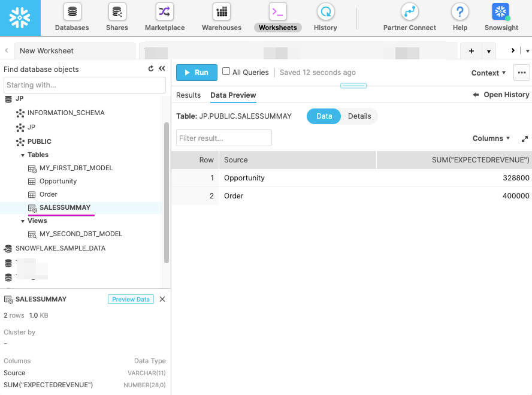Open the Partner Connect icon
Viewport: 532px width, 395px height.
point(410,12)
